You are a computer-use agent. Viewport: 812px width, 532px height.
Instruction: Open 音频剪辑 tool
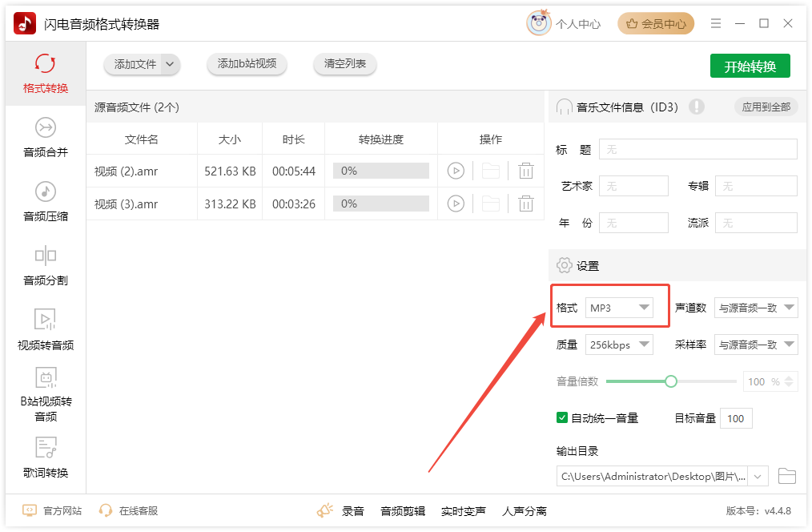tap(403, 511)
